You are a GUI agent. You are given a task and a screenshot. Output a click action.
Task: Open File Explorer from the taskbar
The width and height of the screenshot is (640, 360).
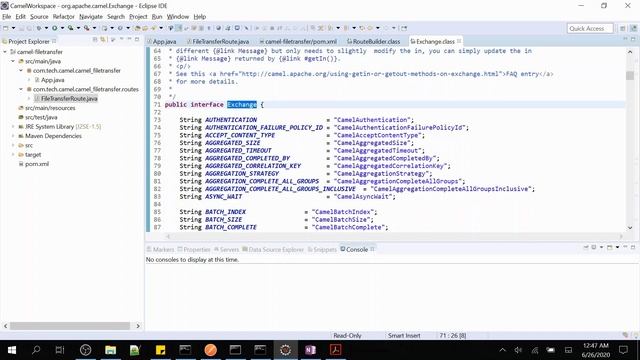click(110, 350)
